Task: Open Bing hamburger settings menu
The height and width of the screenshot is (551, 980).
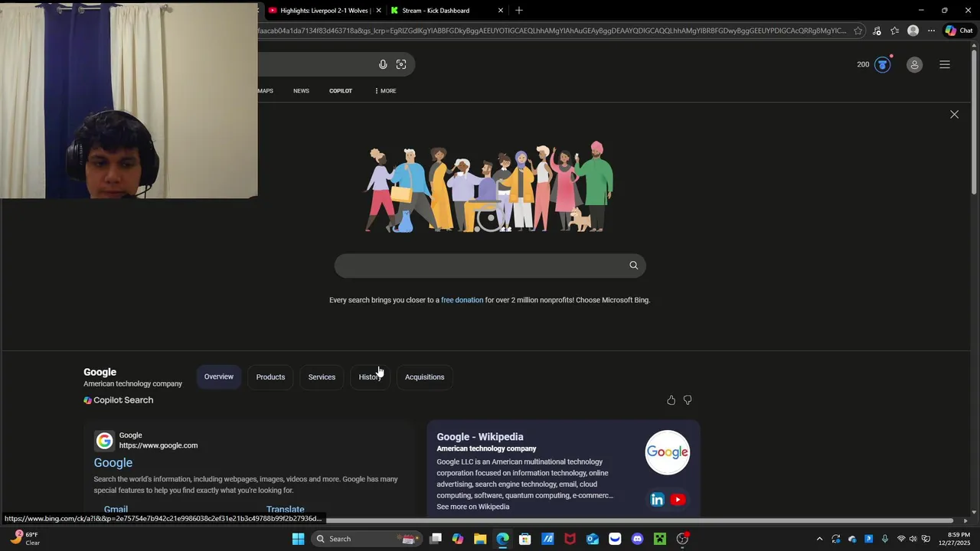Action: pyautogui.click(x=945, y=65)
